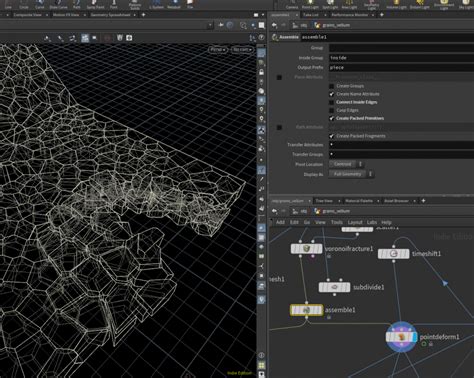Click the help question-mark icon in the viewport toolbar
474x378 pixels.
pos(262,38)
